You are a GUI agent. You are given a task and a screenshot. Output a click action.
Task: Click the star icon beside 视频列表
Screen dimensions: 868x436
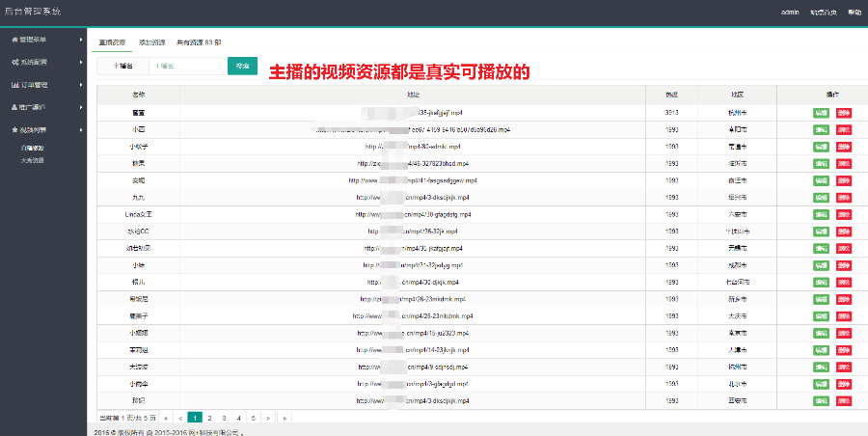(x=14, y=128)
